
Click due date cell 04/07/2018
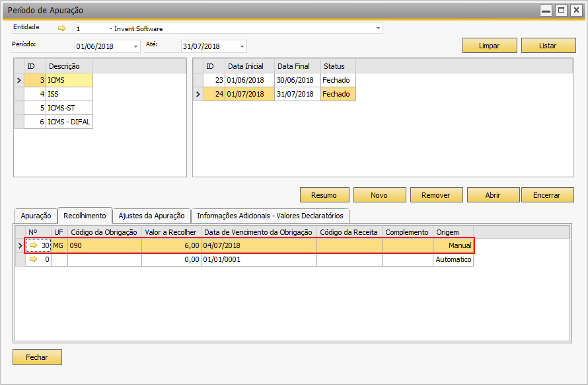click(x=259, y=245)
